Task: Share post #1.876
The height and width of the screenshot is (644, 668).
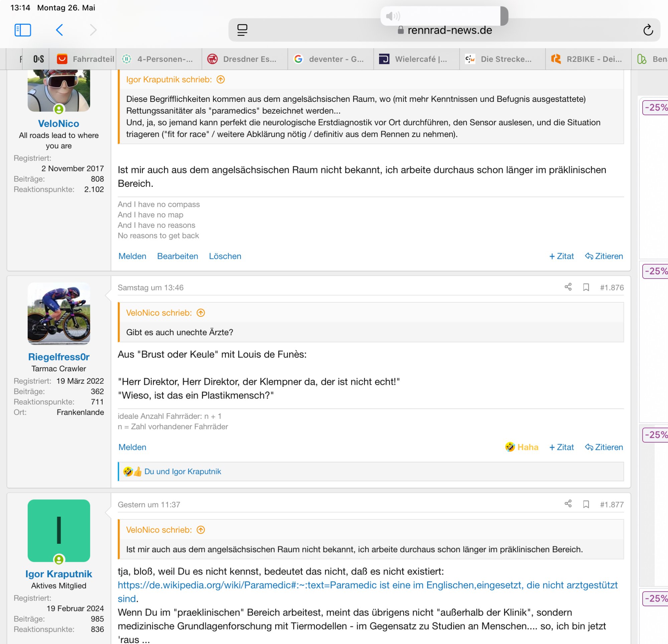Action: point(568,287)
